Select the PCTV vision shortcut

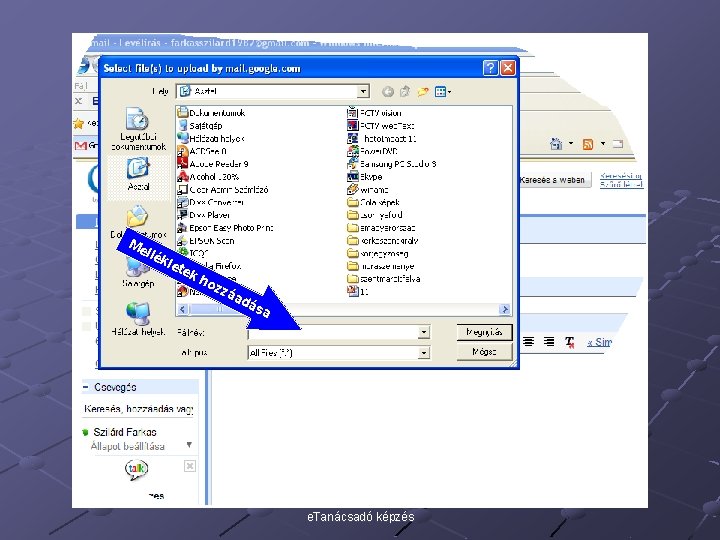(375, 112)
